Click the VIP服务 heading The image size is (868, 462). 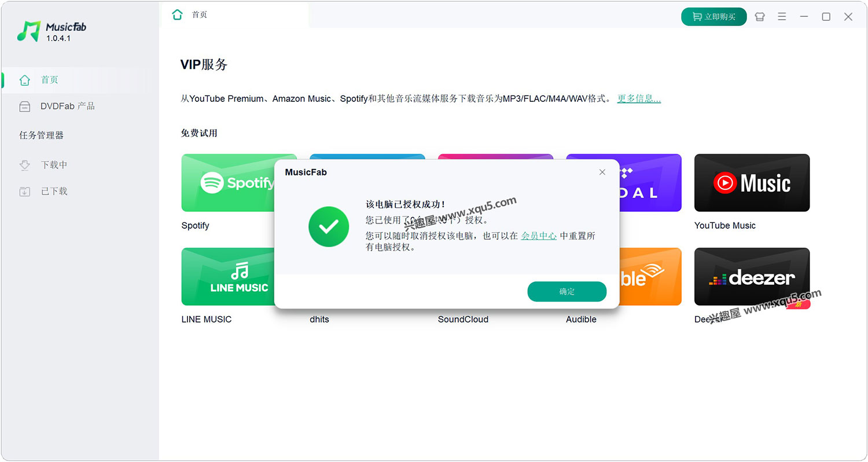click(204, 65)
